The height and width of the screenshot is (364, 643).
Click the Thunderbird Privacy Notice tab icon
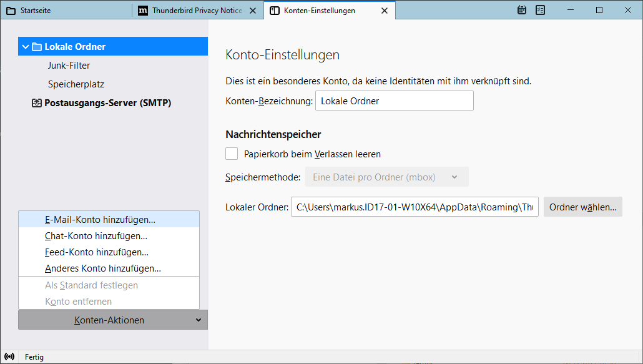tap(143, 11)
